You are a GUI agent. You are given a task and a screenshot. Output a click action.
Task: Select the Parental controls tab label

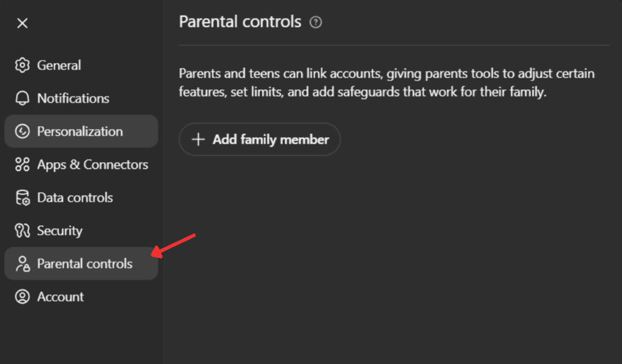coord(84,264)
